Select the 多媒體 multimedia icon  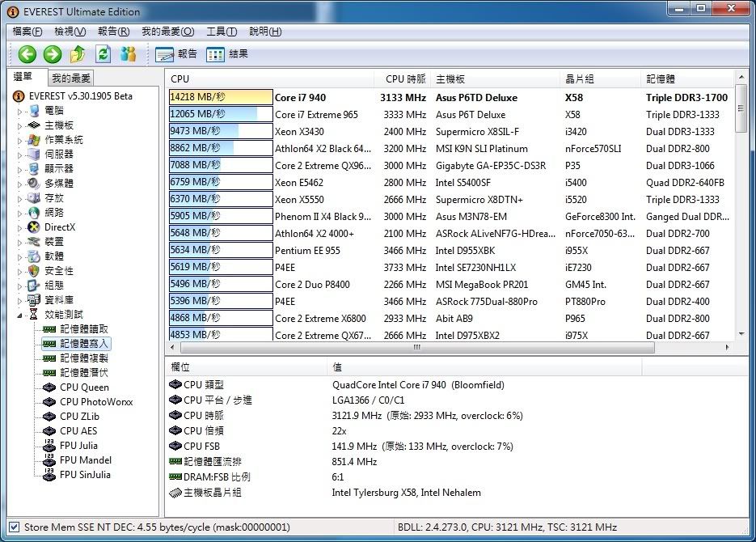pos(34,184)
